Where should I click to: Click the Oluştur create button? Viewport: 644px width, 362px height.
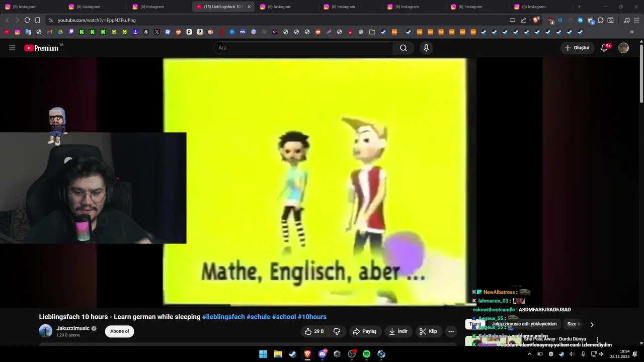coord(577,48)
